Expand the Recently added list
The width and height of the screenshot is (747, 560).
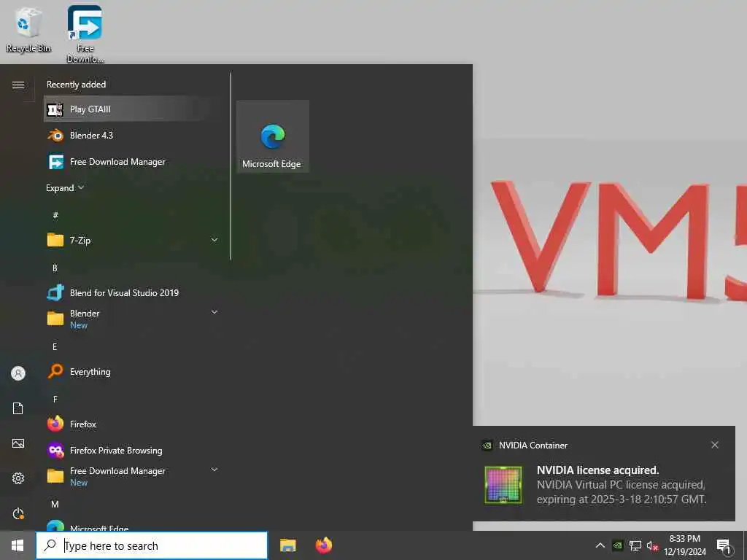click(x=65, y=187)
